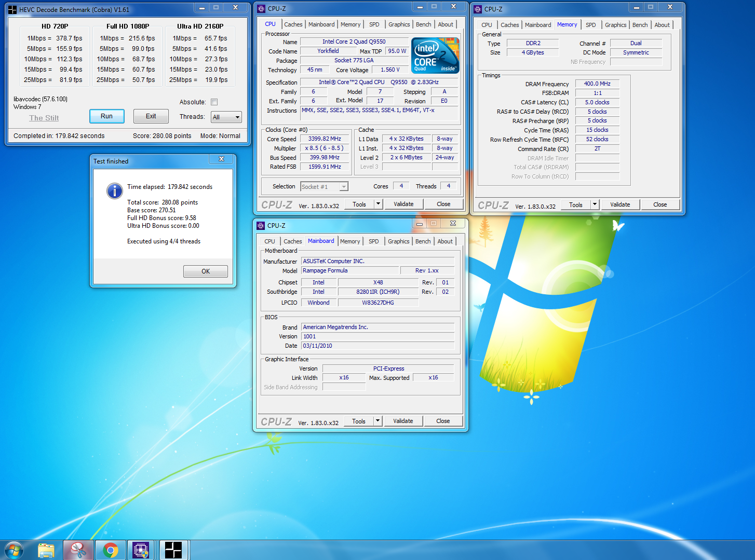Toggle the Absolute checkbox
The width and height of the screenshot is (755, 560).
tap(214, 102)
